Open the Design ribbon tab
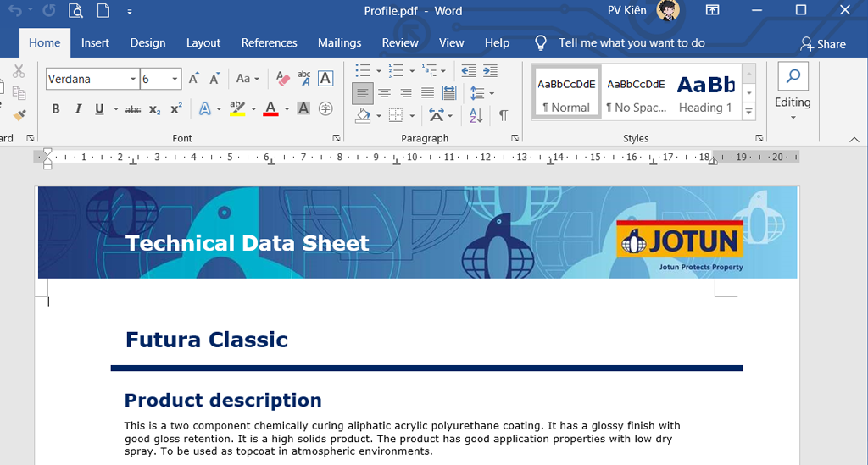The image size is (868, 465). click(x=147, y=42)
